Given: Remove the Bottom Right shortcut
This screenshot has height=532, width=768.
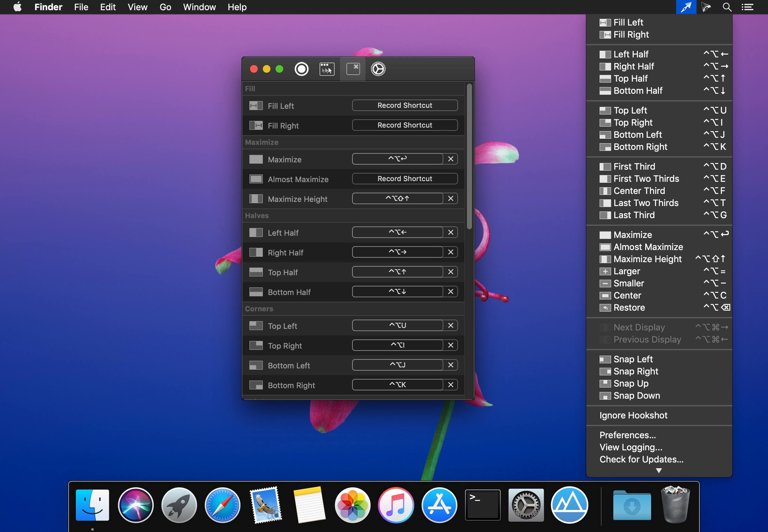Looking at the screenshot, I should [x=451, y=385].
